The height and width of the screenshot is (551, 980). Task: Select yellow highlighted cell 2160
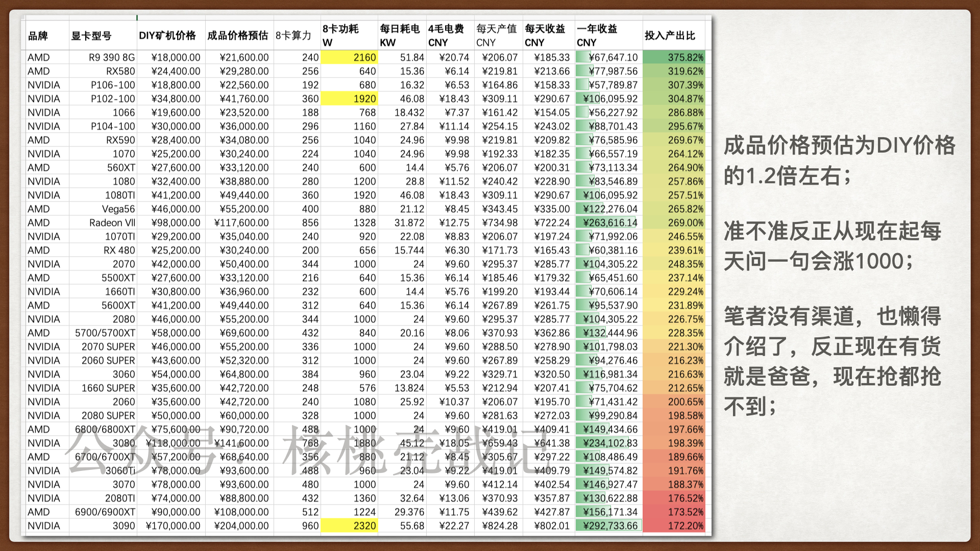point(350,58)
